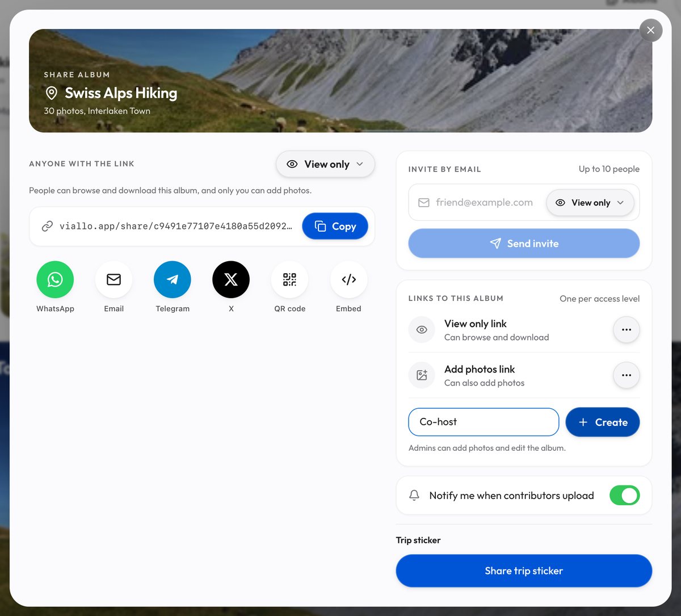Create the Co-host link

pos(603,422)
